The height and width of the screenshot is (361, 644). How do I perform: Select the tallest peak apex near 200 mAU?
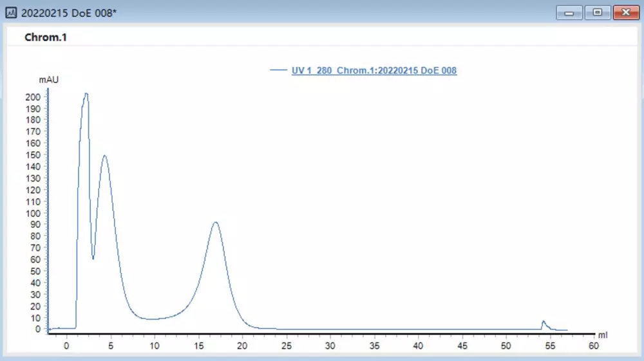coord(86,94)
